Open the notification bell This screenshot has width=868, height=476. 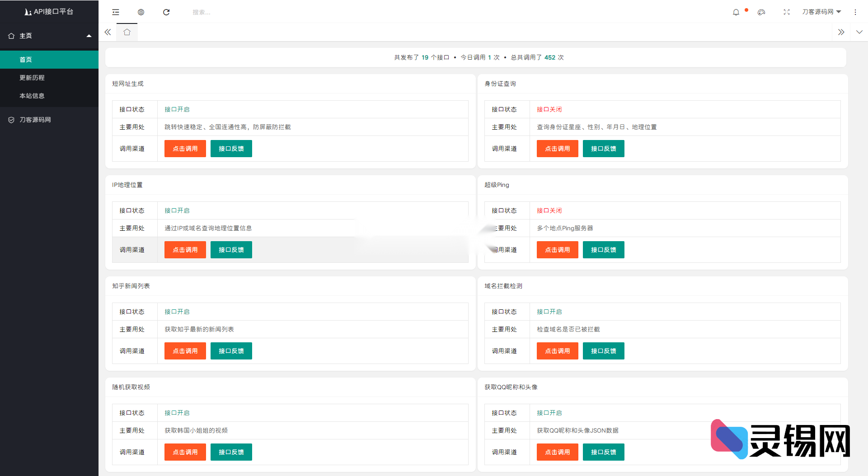coord(736,12)
